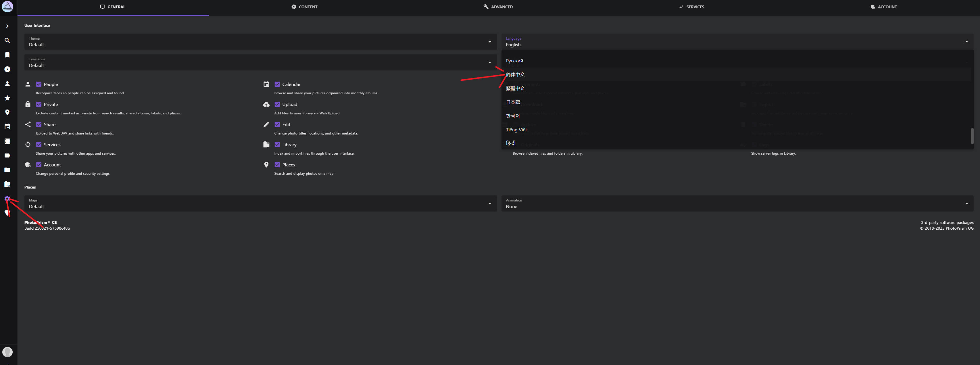Open Favorites via the star sidebar icon
This screenshot has width=980, height=365.
(7, 98)
